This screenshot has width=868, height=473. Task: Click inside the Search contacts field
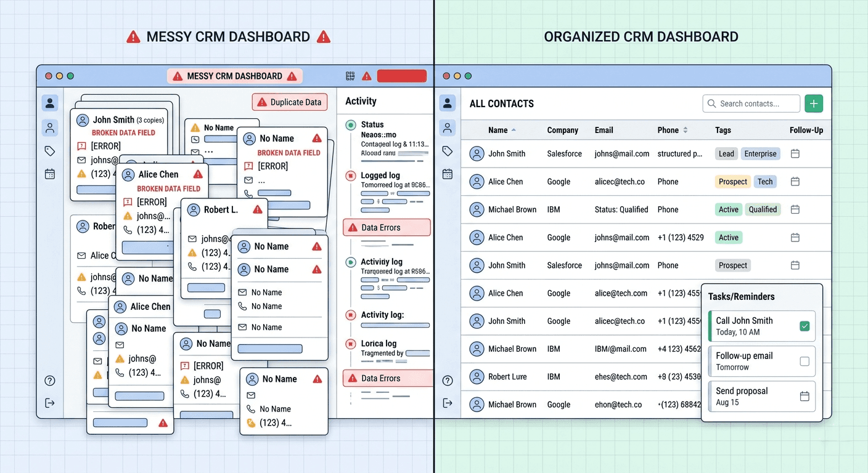click(x=751, y=103)
